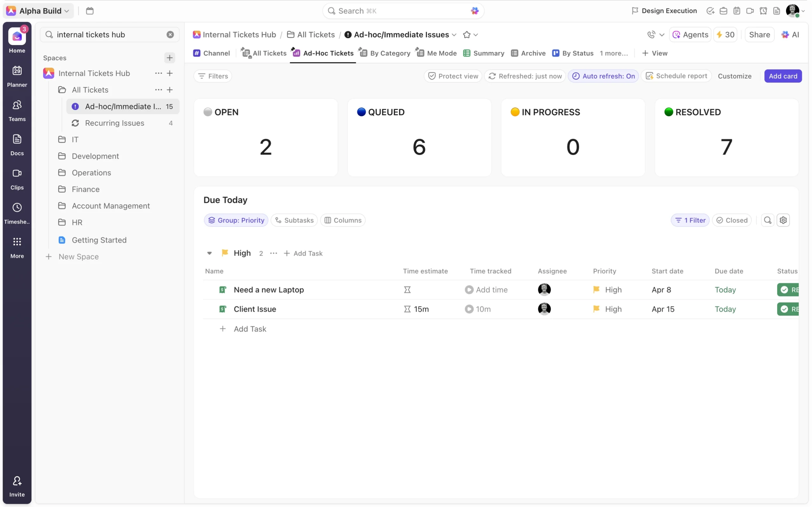Click the Add card button

point(783,76)
